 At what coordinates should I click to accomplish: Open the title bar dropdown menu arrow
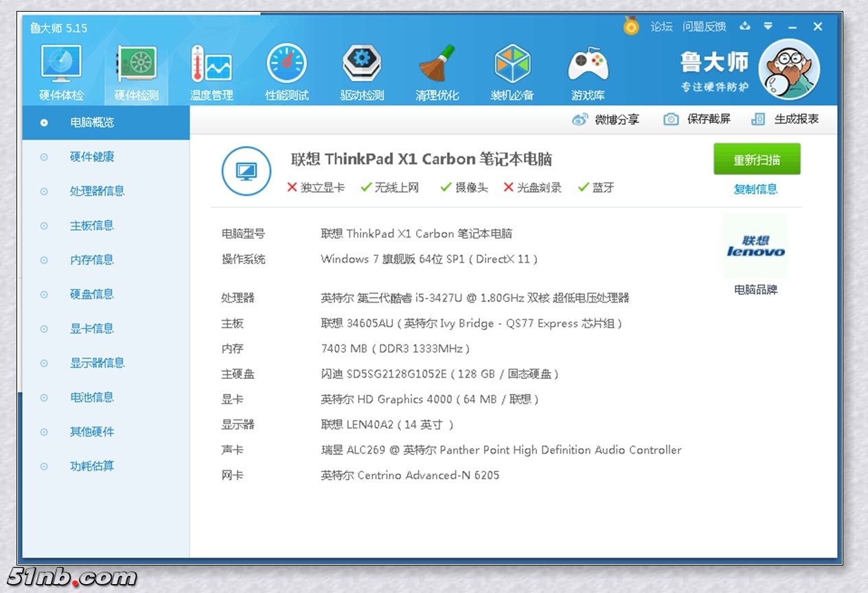click(768, 27)
